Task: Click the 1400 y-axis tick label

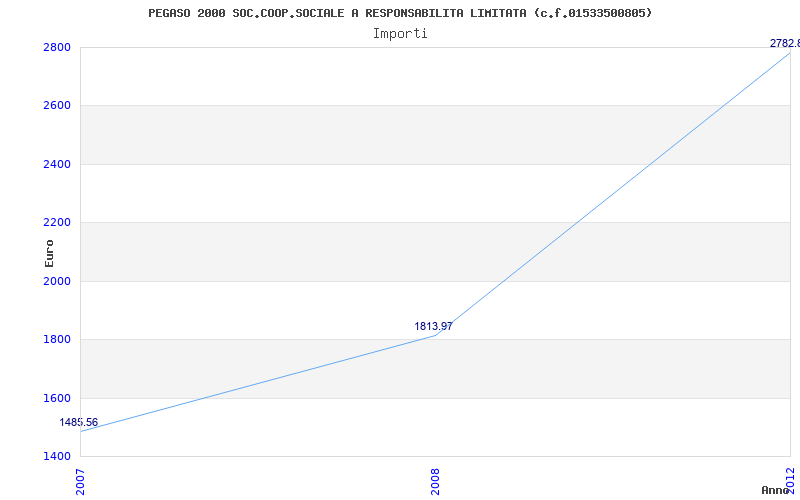Action: [58, 456]
